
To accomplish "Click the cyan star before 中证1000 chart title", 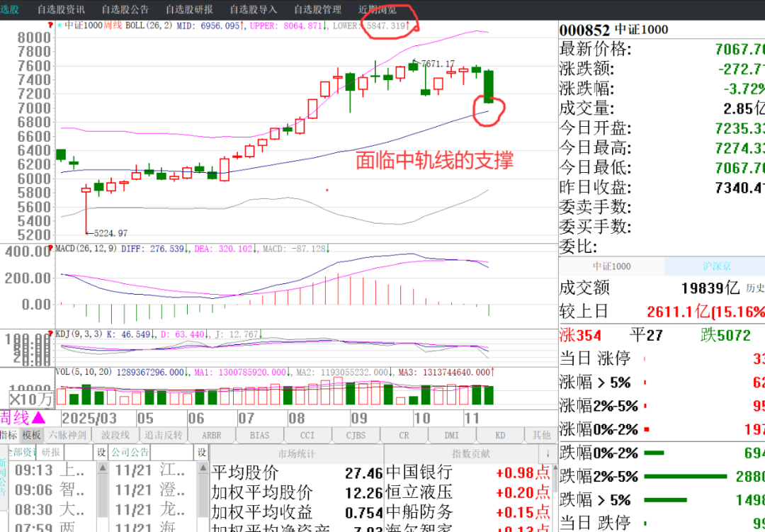I will click(x=59, y=25).
